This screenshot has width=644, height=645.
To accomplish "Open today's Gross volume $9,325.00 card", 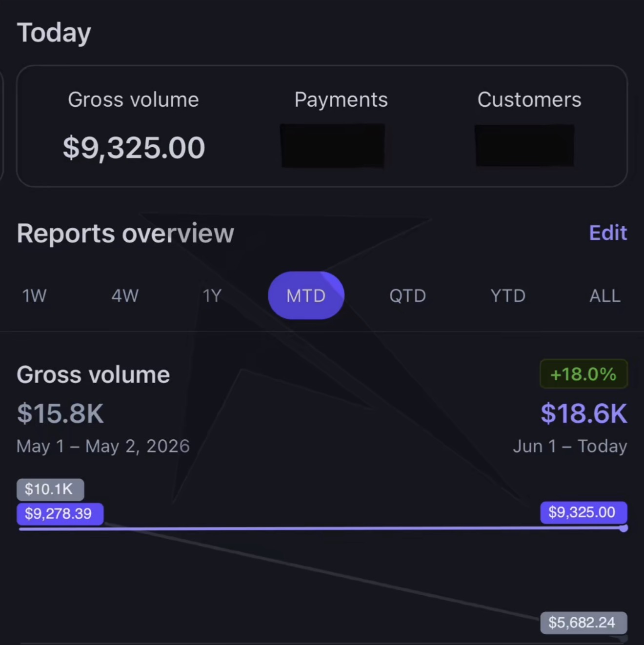I will point(134,126).
